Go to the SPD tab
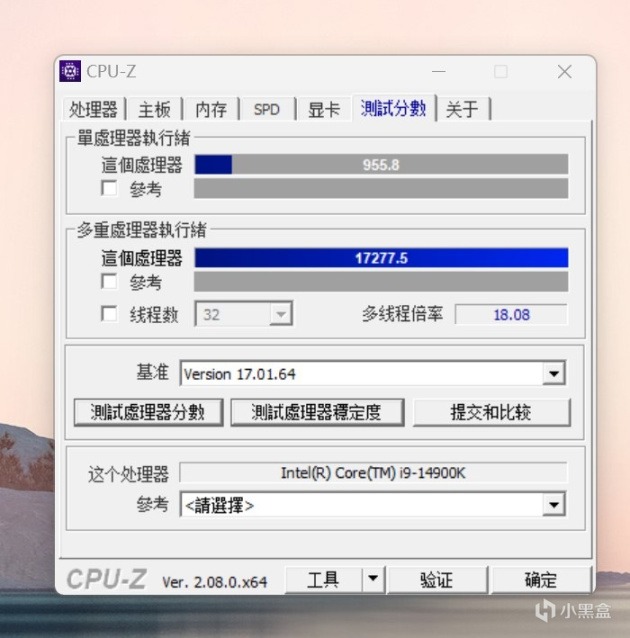630x638 pixels. point(267,109)
